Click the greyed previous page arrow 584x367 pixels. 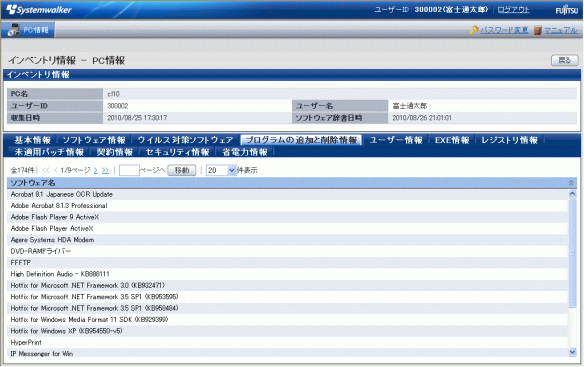click(55, 170)
